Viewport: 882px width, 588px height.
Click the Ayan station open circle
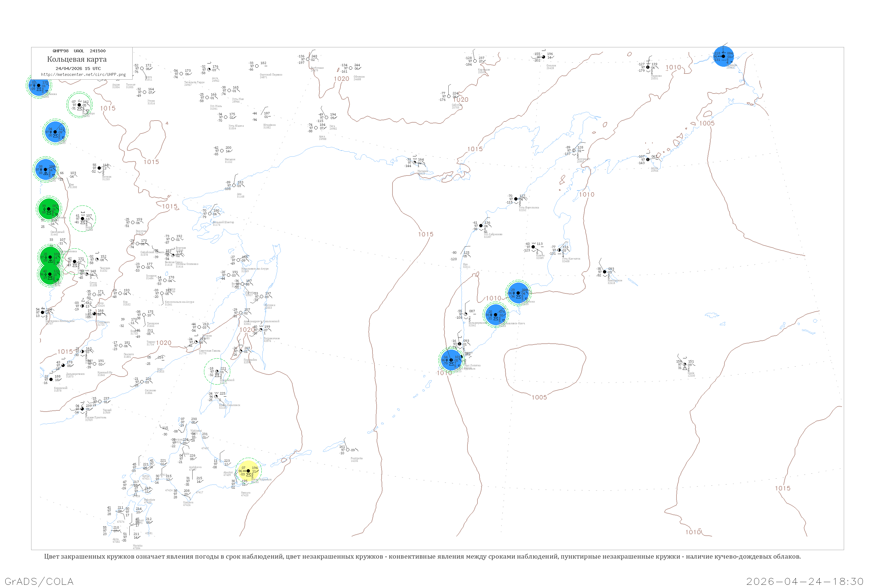pos(234,186)
